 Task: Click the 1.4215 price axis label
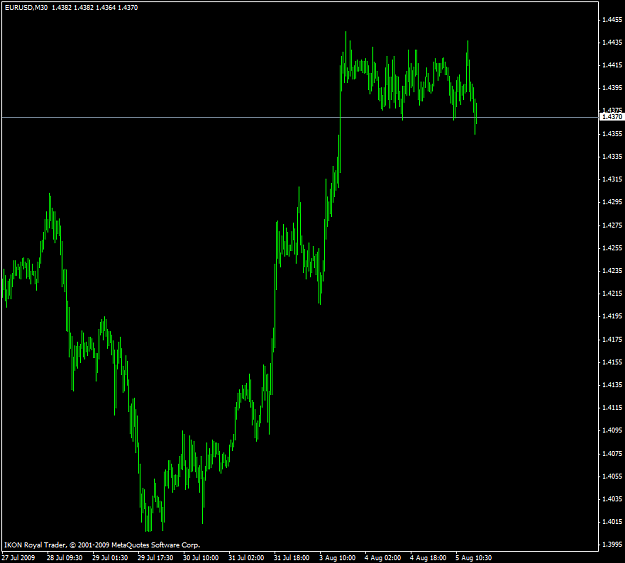tap(612, 293)
